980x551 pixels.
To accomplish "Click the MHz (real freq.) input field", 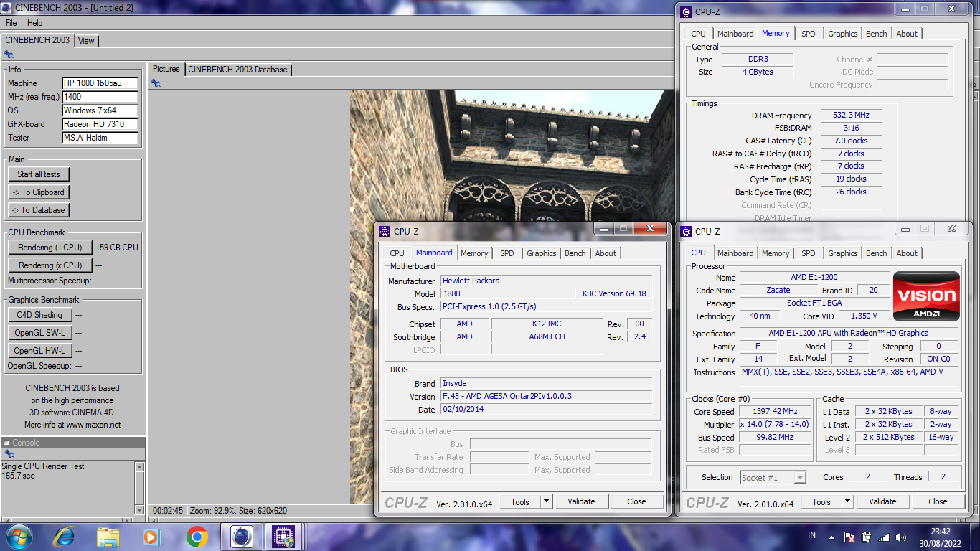I will pos(100,97).
